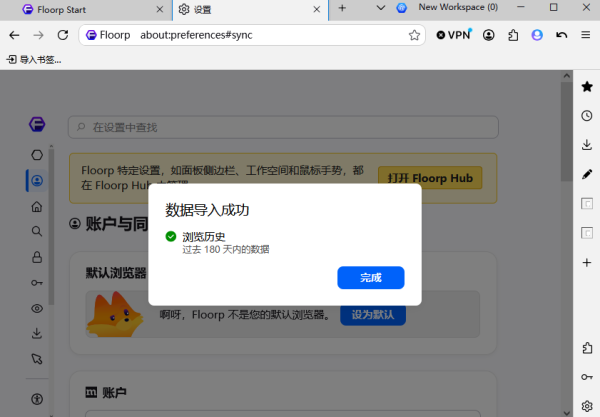The height and width of the screenshot is (417, 600).
Task: Select the key icon settings category
Action: tap(37, 283)
